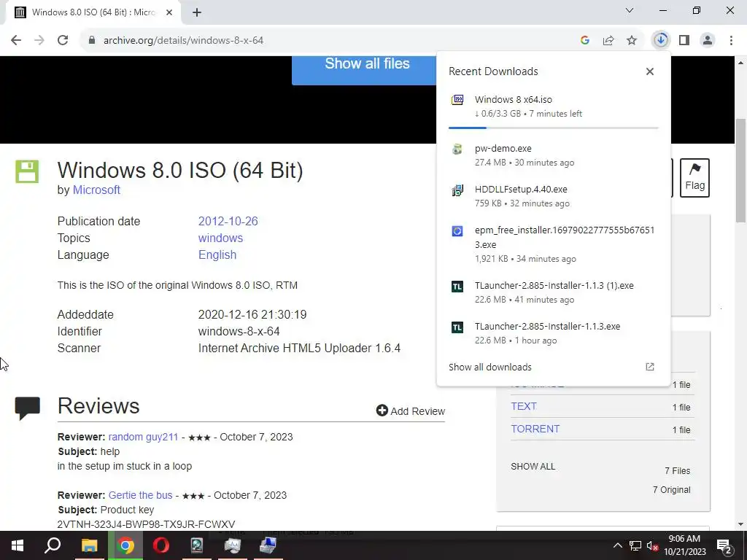The image size is (747, 560).
Task: Open reviewer random guy211's profile
Action: (143, 437)
